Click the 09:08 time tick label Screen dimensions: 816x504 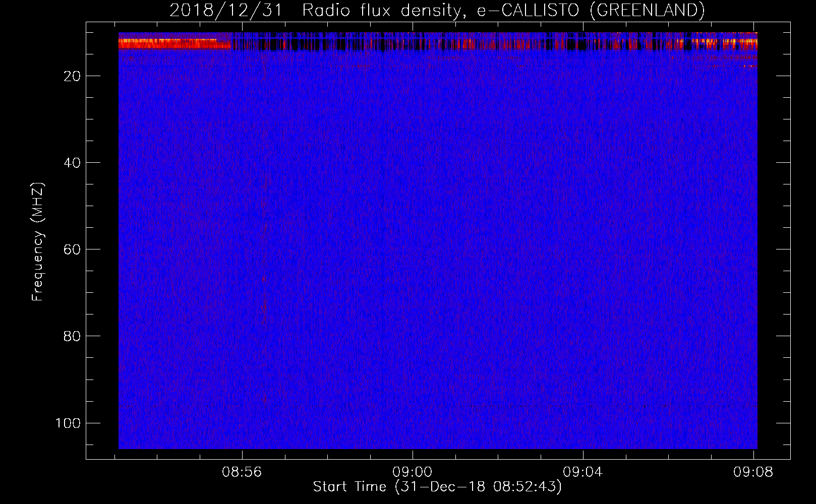point(753,472)
